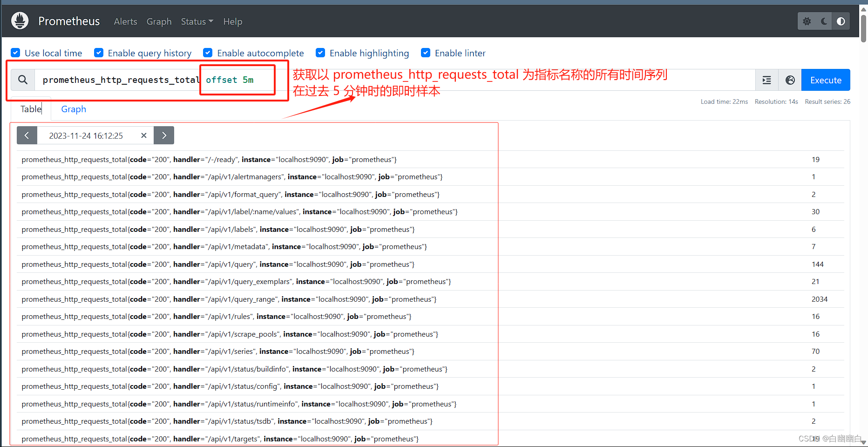Select the /api/v1/series series row
This screenshot has height=447, width=868.
tap(430, 352)
